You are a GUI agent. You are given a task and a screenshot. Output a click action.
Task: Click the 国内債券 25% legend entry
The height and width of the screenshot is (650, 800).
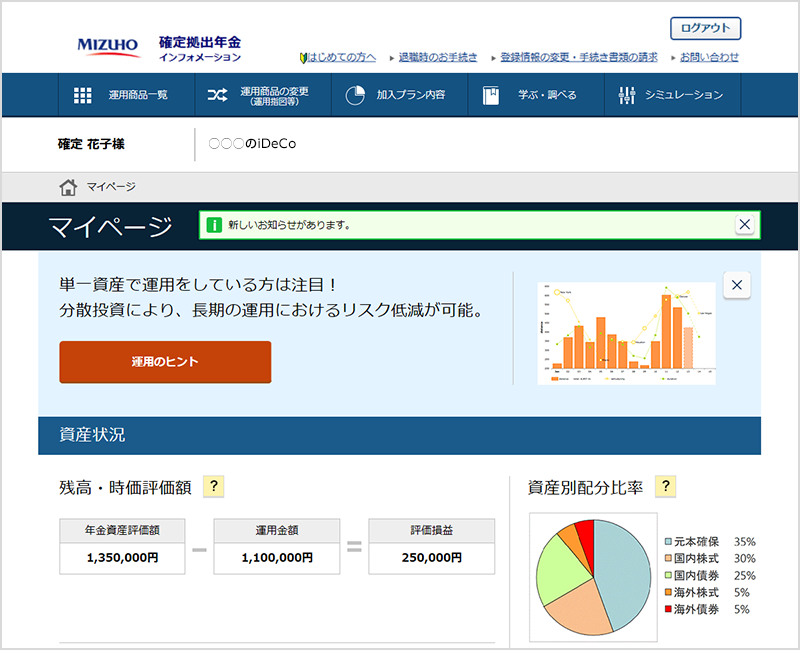710,575
